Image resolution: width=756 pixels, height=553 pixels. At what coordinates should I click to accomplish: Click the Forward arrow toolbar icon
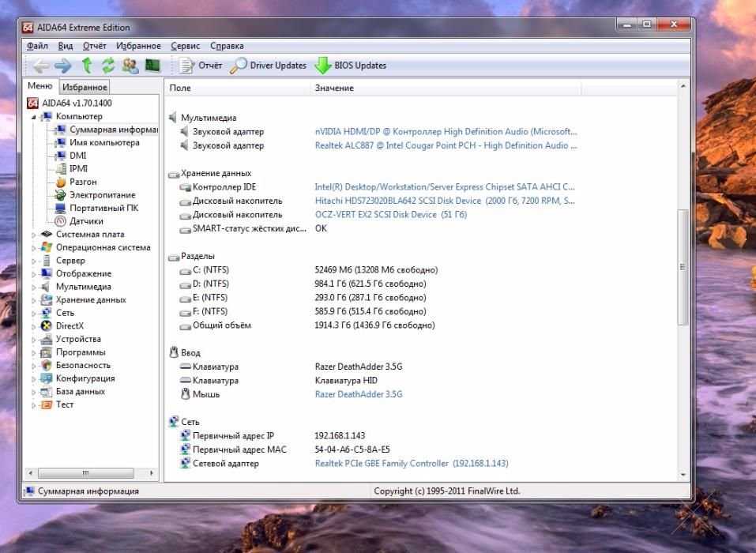click(x=62, y=66)
